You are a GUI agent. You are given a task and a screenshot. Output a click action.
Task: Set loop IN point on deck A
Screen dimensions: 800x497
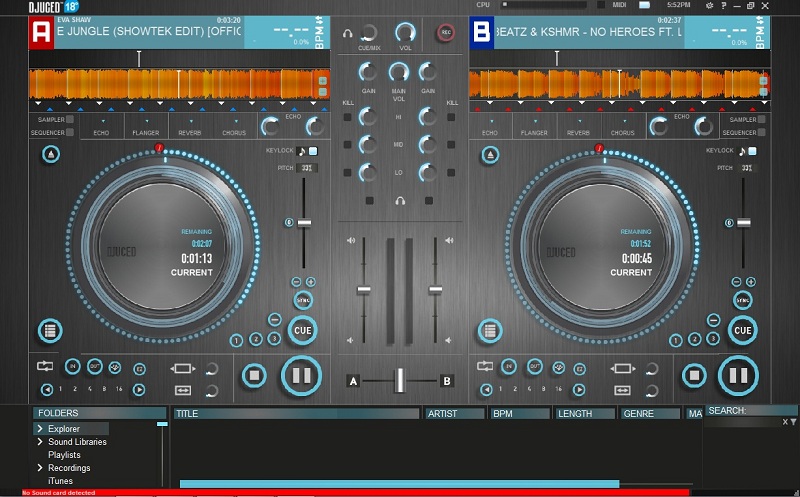tap(73, 367)
